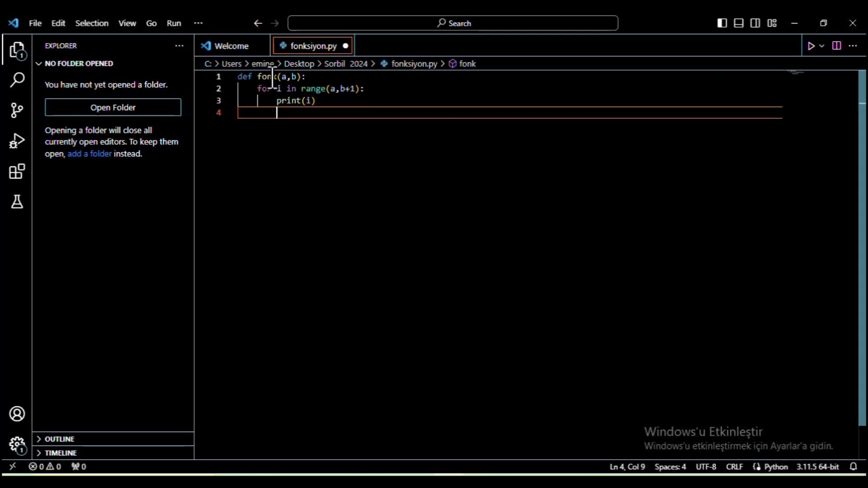Screen dimensions: 868x488
Task: Go back with the left arrow
Action: (x=258, y=23)
